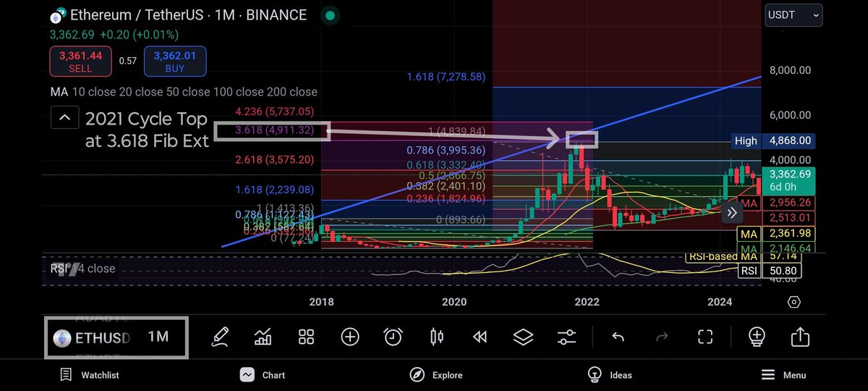Click the High 4,868.00 price label
This screenshot has width=868, height=391.
pos(772,140)
